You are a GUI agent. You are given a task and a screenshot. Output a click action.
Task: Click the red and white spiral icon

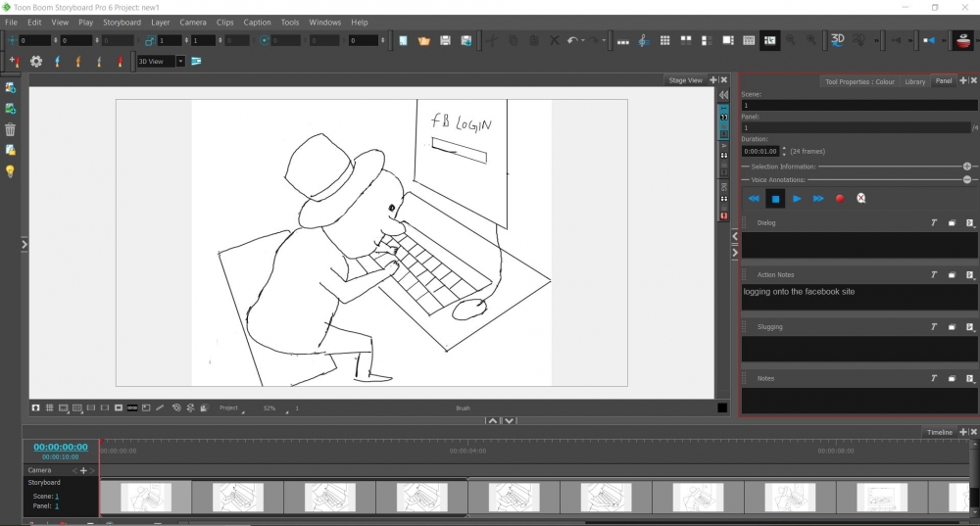click(963, 40)
